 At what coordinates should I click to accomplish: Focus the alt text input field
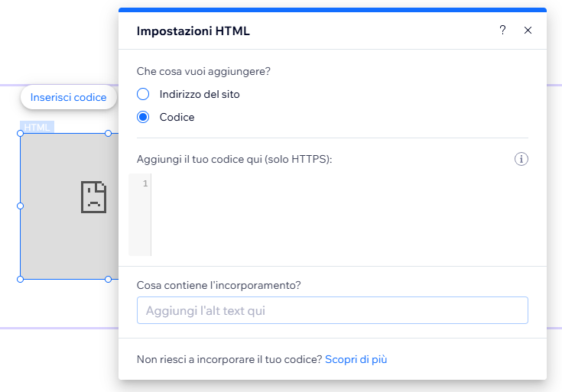coord(333,310)
